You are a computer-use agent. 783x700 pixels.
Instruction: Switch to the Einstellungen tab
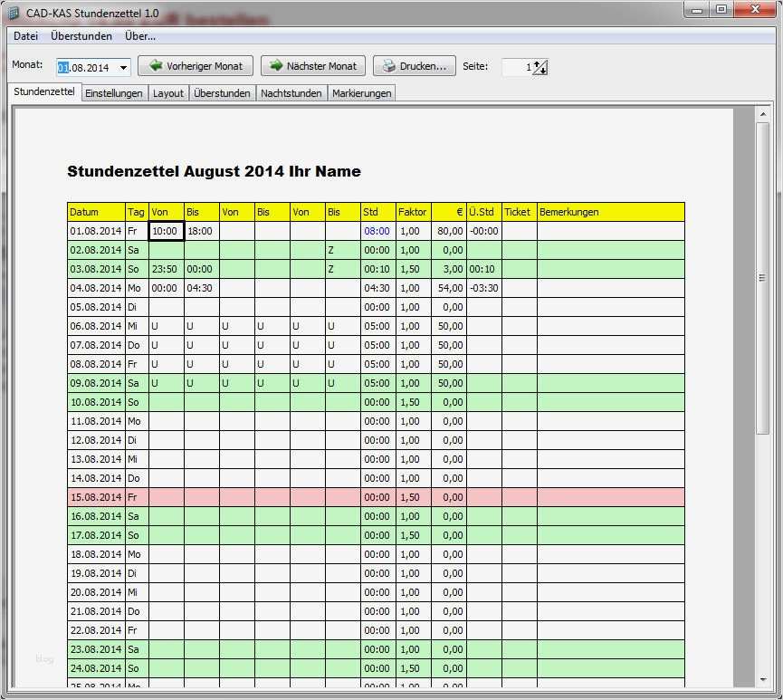pyautogui.click(x=113, y=92)
